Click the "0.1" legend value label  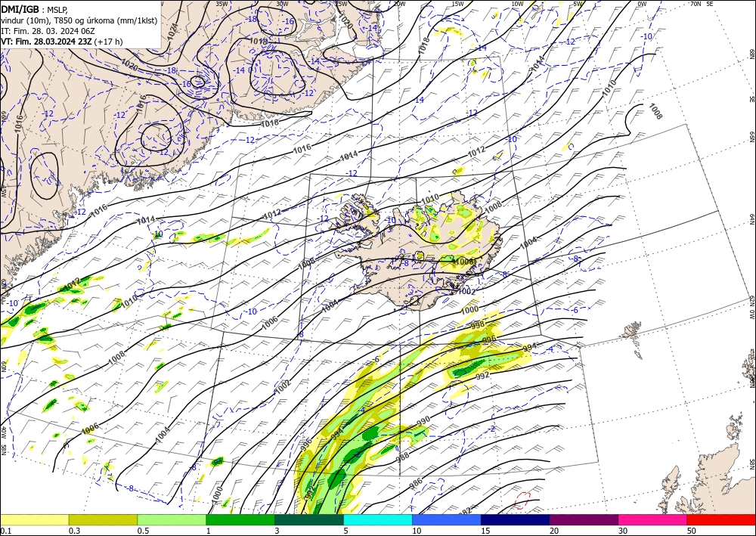click(x=5, y=531)
